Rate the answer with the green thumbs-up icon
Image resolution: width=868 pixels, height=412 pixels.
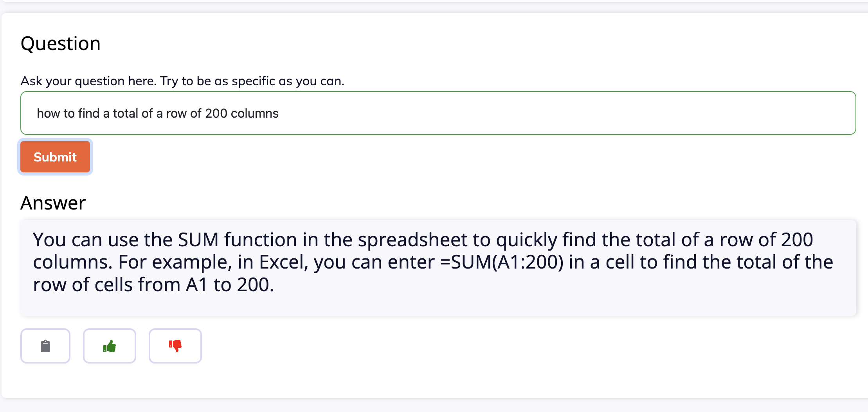110,346
